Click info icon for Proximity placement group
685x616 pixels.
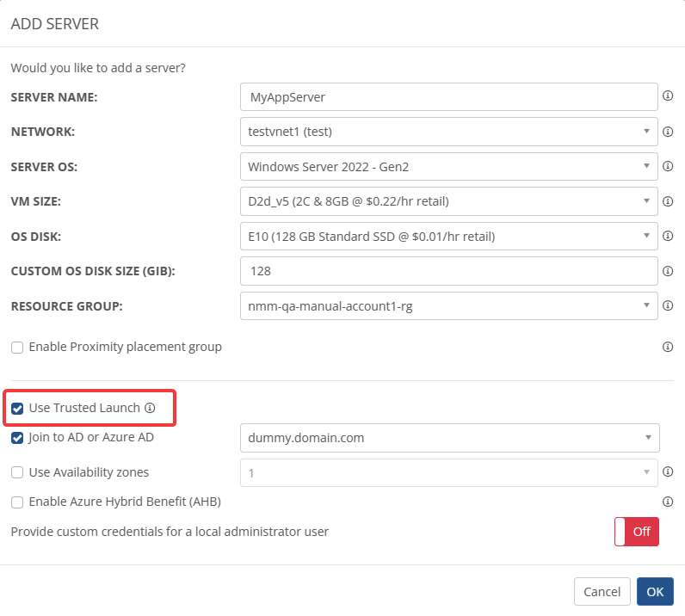coord(668,347)
